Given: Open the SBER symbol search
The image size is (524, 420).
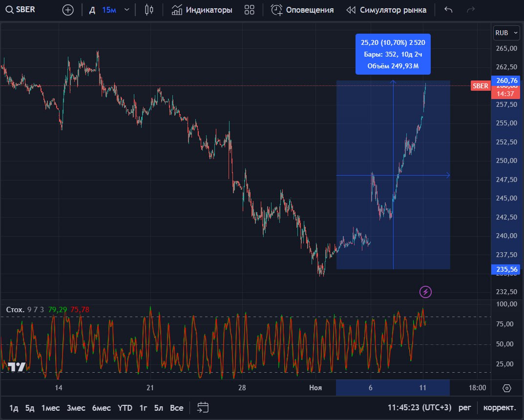Looking at the screenshot, I should point(21,10).
